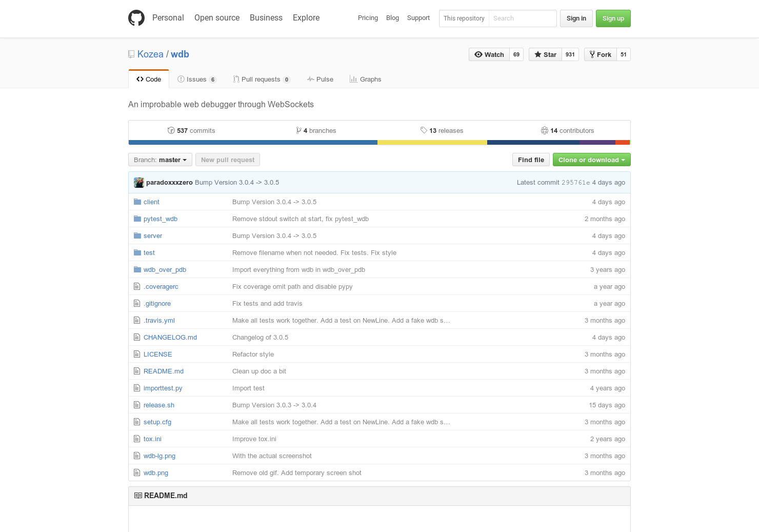The width and height of the screenshot is (759, 532).
Task: Click the contributors people icon
Action: (545, 130)
